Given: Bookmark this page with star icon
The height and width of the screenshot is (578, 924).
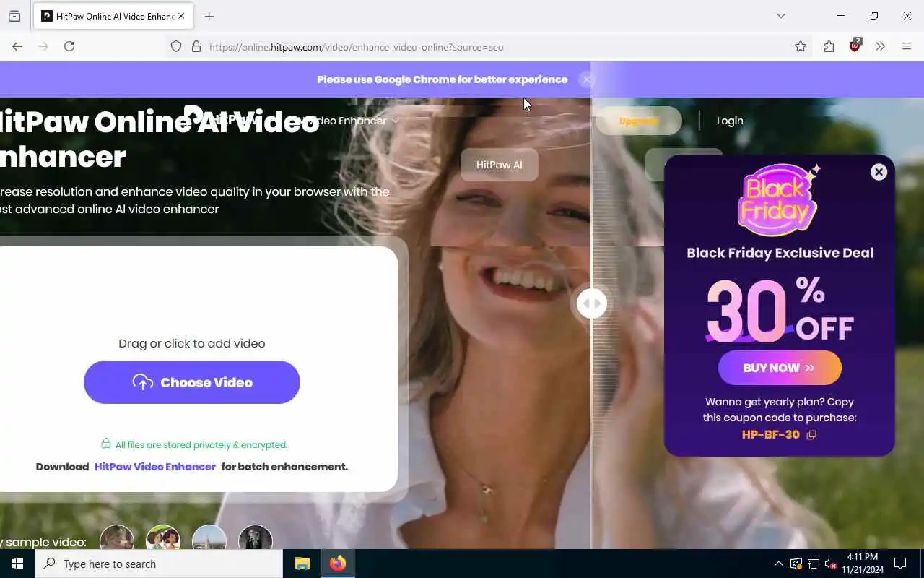Looking at the screenshot, I should (x=801, y=46).
